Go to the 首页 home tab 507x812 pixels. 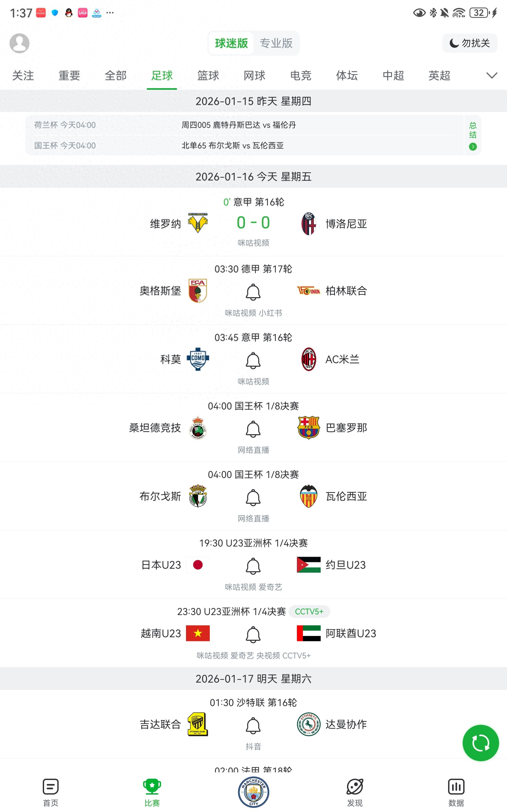[51, 793]
